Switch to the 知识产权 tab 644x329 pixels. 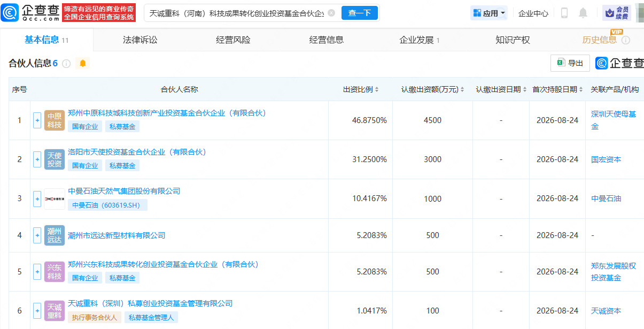[513, 40]
